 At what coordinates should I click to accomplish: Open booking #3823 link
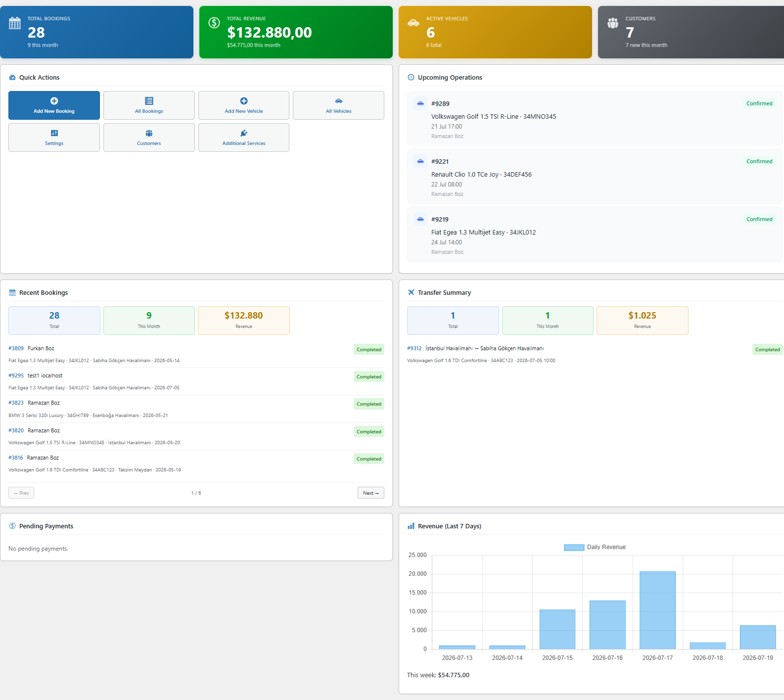(16, 403)
